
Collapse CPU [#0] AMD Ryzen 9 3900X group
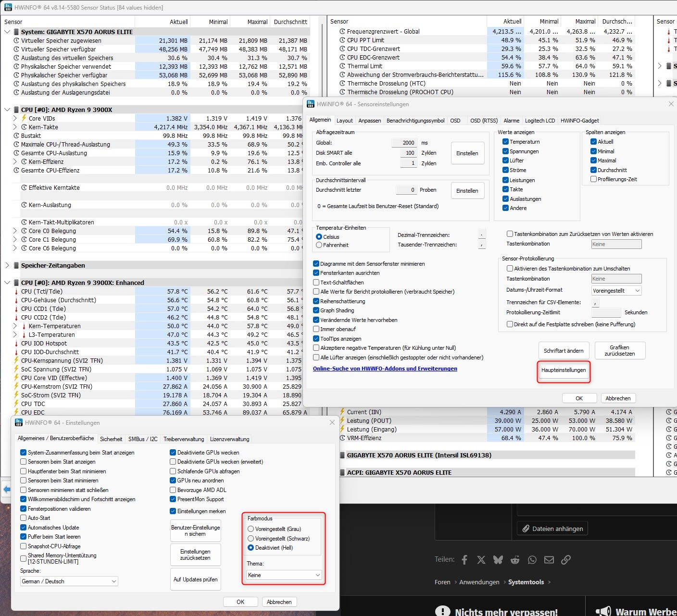pyautogui.click(x=7, y=110)
